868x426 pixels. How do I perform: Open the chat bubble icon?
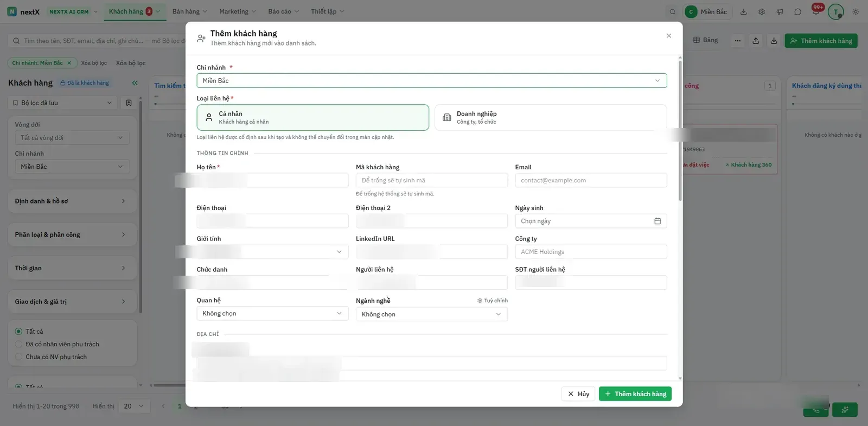coord(797,12)
